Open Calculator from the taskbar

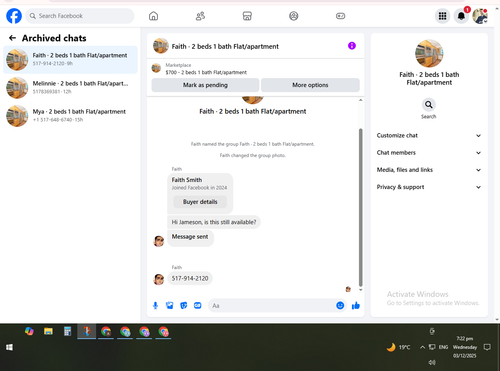tap(67, 331)
